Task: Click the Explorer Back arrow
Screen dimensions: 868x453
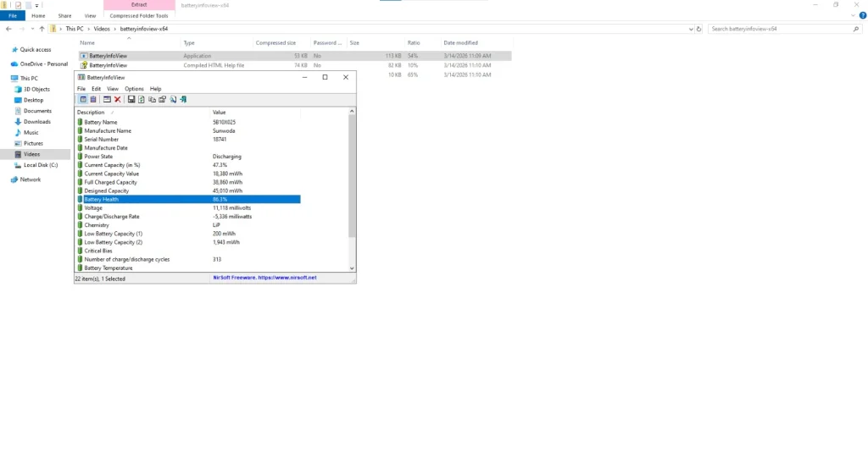Action: 8,29
